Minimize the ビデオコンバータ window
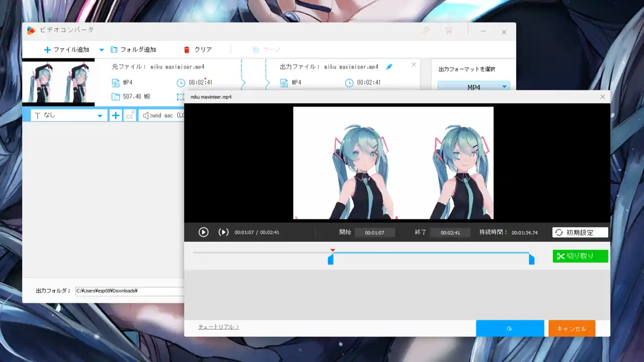Viewport: 644px width, 362px height. click(483, 31)
